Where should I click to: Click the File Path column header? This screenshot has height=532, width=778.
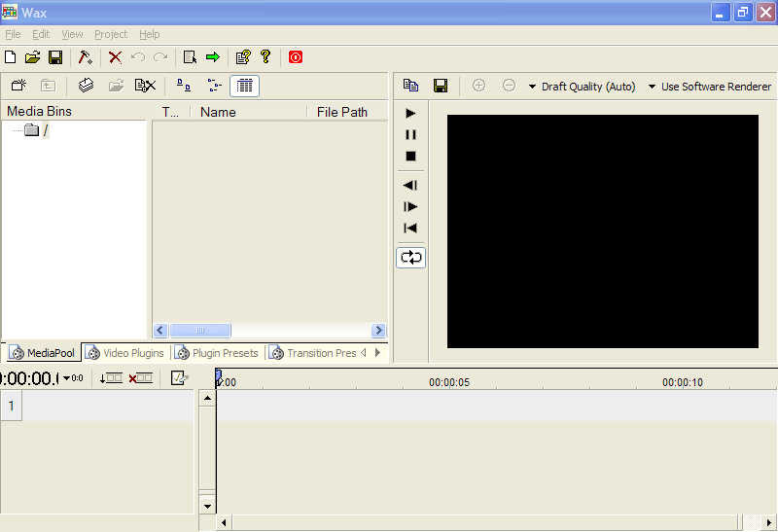[x=342, y=112]
